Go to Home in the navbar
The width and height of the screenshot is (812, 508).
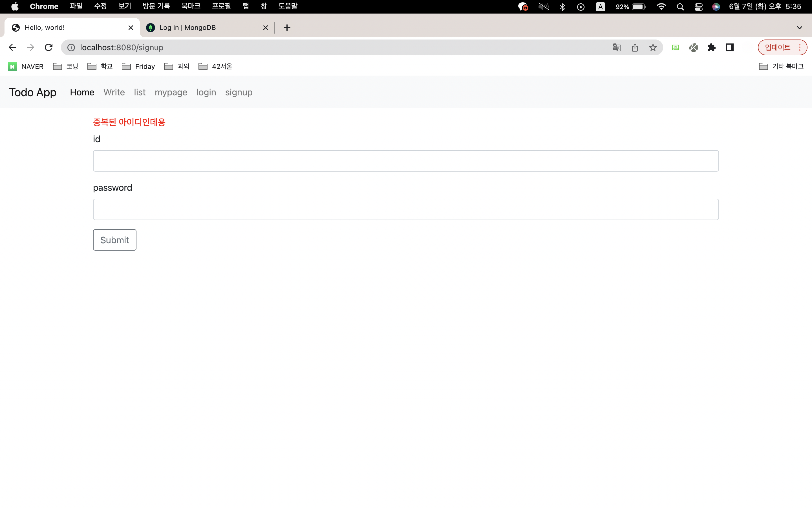(82, 92)
